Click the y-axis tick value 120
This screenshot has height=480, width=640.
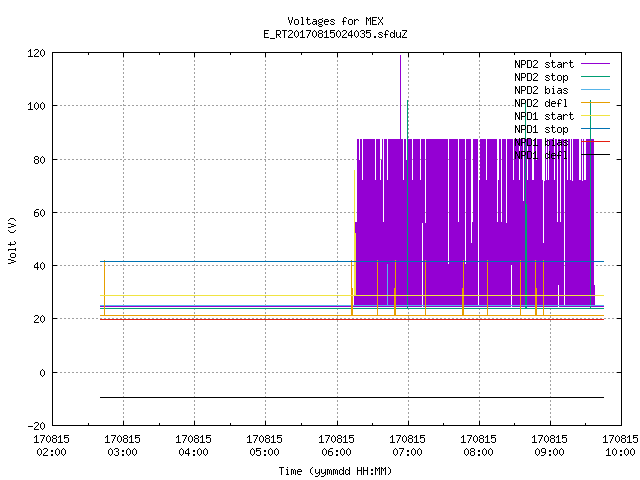click(x=36, y=53)
